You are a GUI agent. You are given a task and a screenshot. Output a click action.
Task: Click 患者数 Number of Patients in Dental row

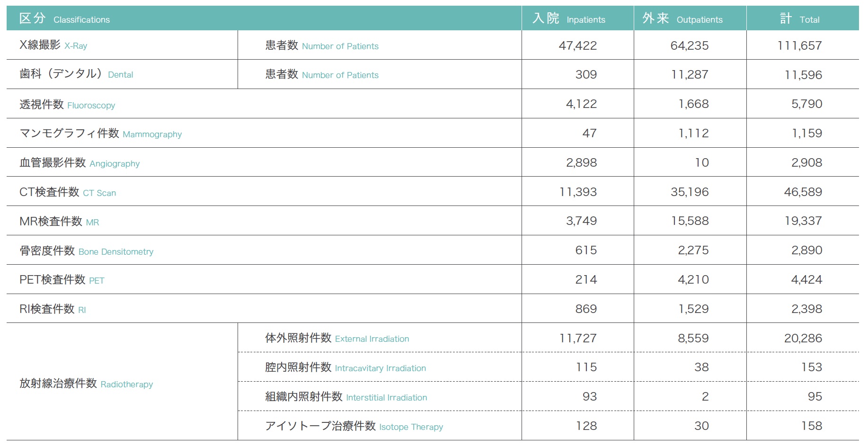click(x=322, y=74)
